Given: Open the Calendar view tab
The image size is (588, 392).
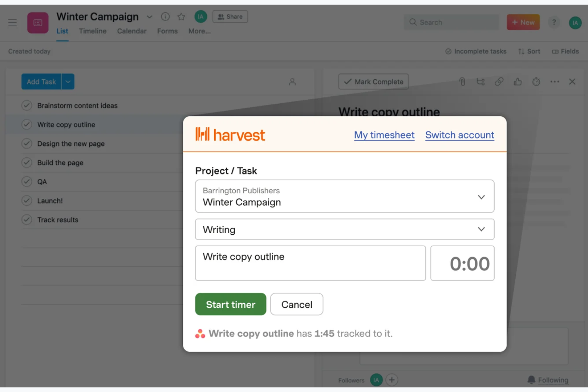Looking at the screenshot, I should tap(132, 31).
